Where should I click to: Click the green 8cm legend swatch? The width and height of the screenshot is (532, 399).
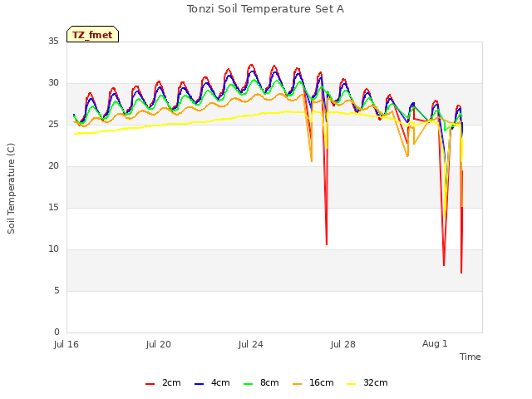[x=249, y=384]
